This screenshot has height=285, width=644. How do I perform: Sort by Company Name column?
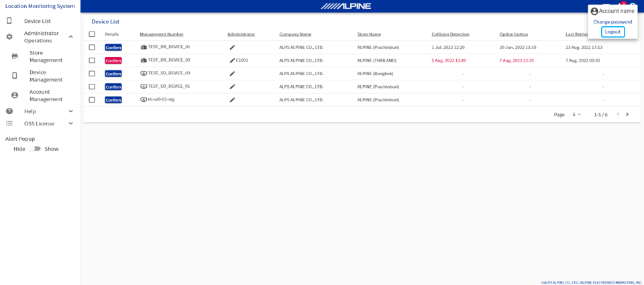295,34
